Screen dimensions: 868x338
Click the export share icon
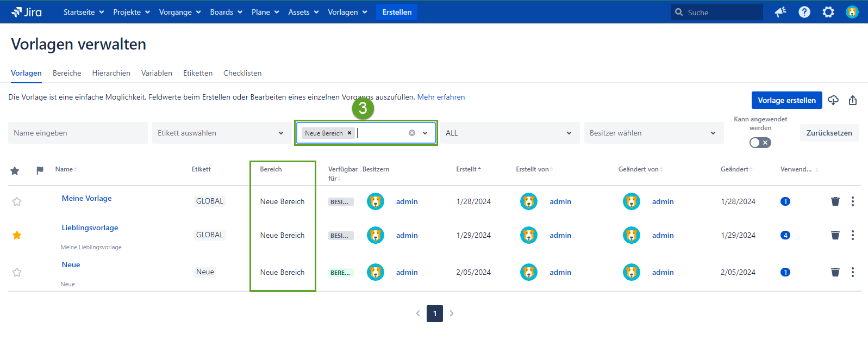[x=853, y=100]
